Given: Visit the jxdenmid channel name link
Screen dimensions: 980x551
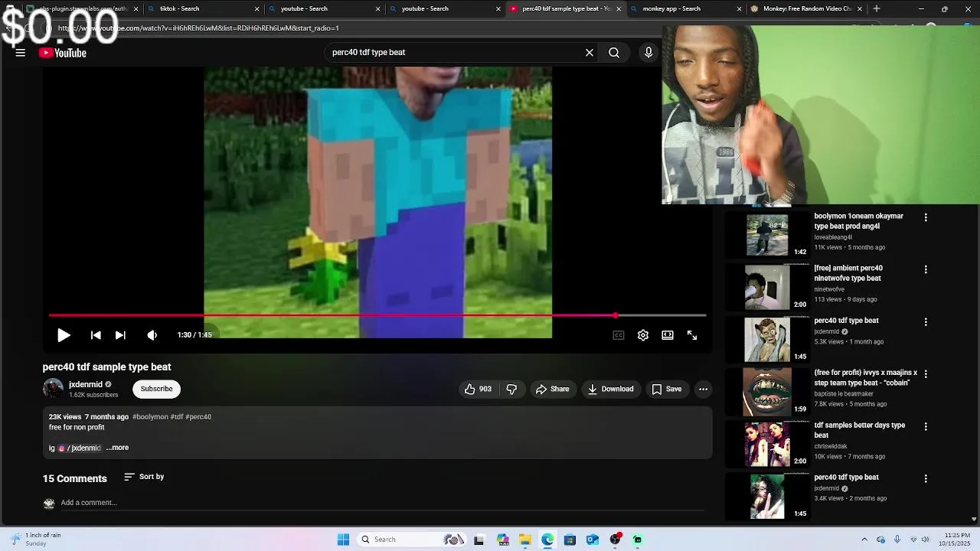Looking at the screenshot, I should pos(86,385).
